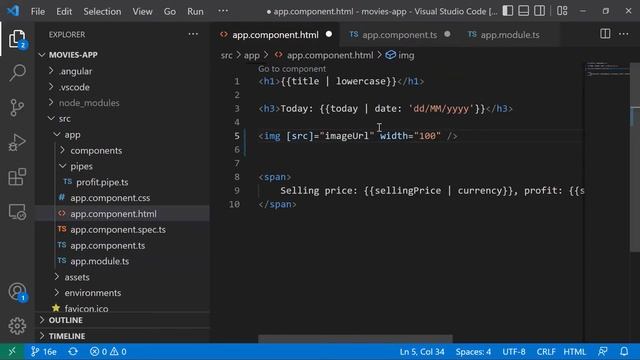The height and width of the screenshot is (360, 640).
Task: Toggle Primary Side Bar layout button
Action: (508, 11)
